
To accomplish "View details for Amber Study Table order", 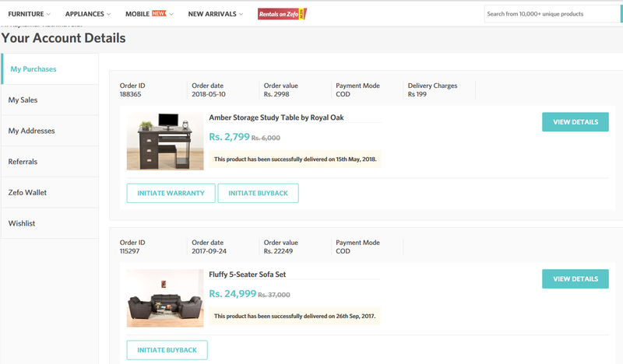I will (575, 122).
